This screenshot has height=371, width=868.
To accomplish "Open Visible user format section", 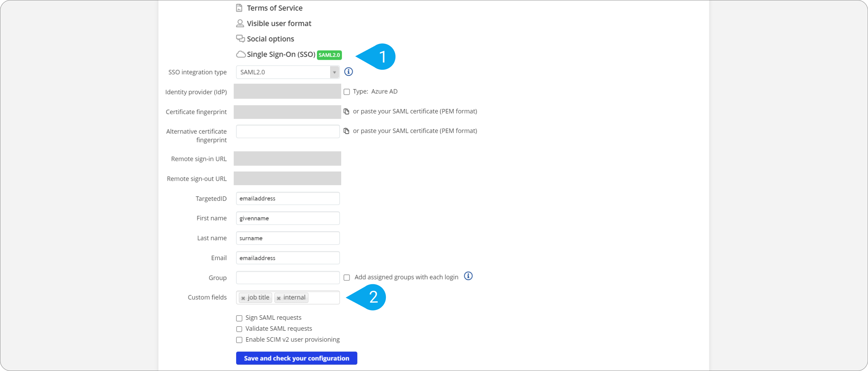I will click(x=279, y=23).
